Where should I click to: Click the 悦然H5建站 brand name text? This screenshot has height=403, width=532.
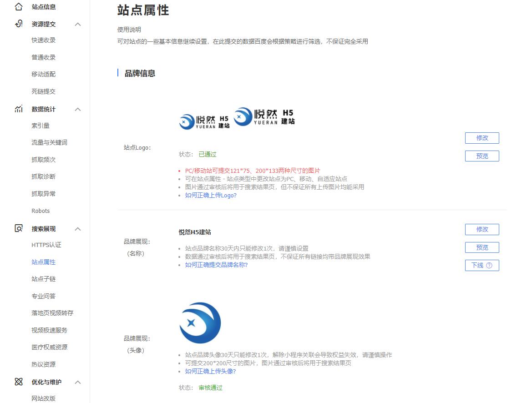tap(195, 232)
